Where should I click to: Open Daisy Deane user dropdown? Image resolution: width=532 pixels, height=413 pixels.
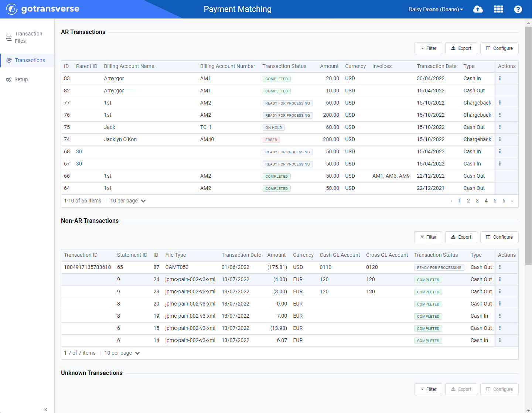pos(436,9)
